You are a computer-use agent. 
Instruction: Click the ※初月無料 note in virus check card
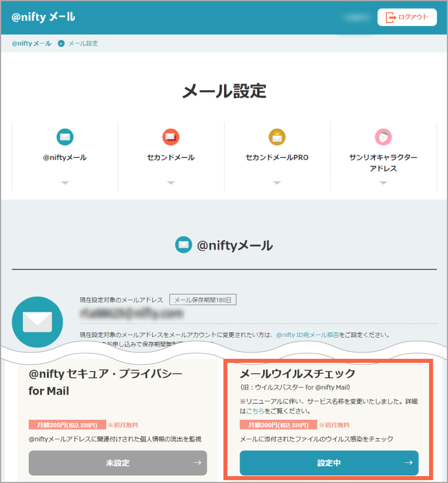coord(334,425)
